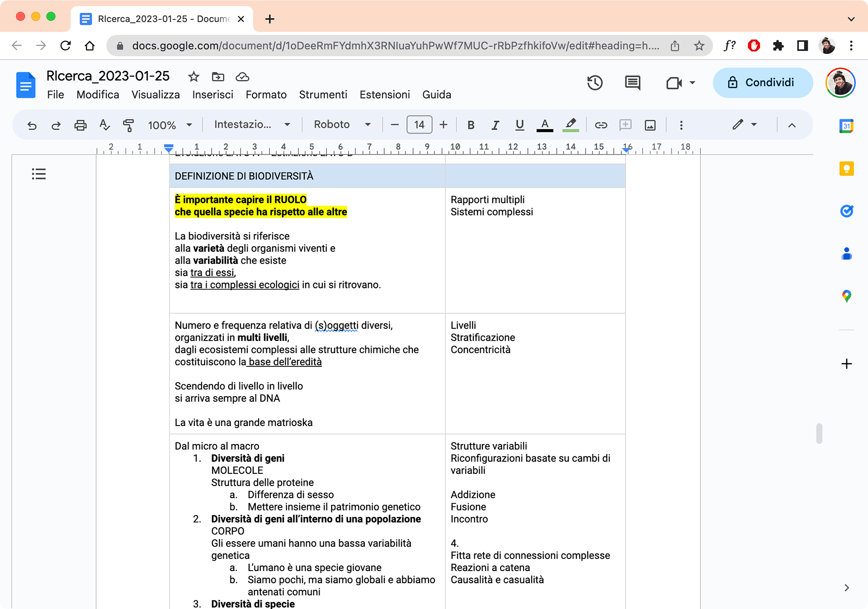
Task: Activate the paint format roller tool
Action: pos(129,125)
